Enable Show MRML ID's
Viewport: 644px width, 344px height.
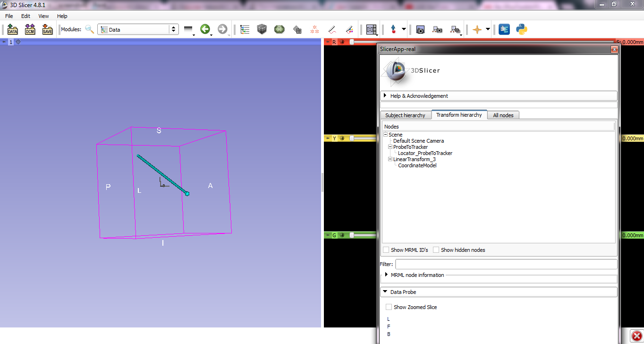386,249
